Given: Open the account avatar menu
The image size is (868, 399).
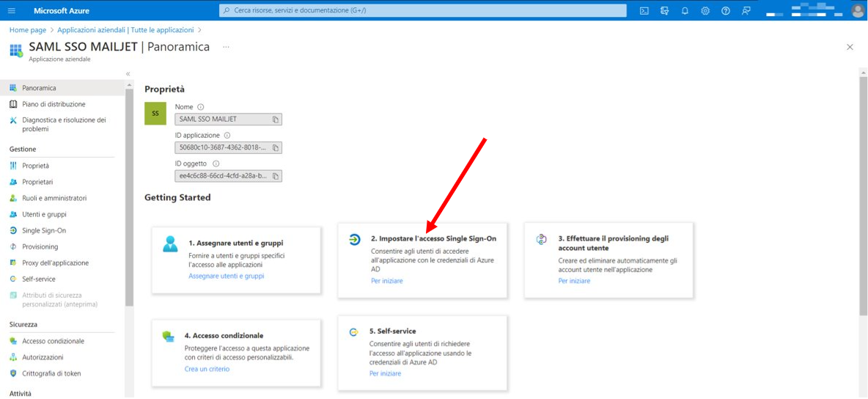Looking at the screenshot, I should [857, 10].
